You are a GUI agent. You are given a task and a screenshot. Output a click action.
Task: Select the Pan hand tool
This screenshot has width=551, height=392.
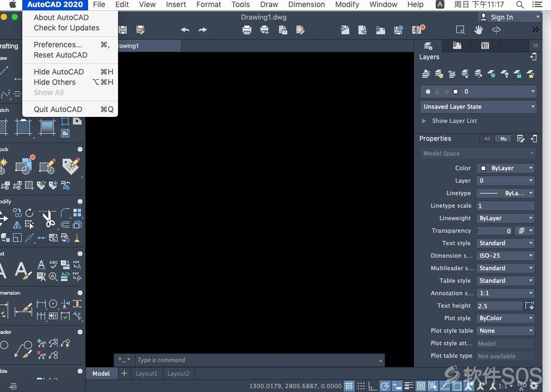pyautogui.click(x=478, y=30)
